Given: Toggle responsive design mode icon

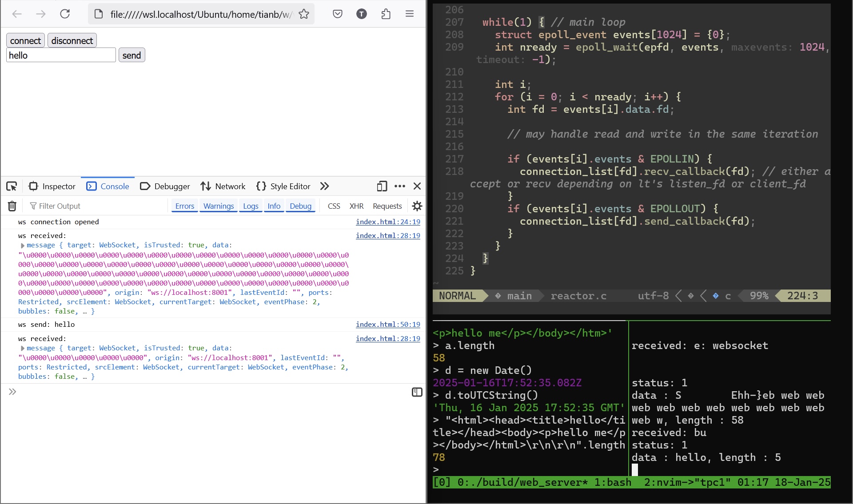Looking at the screenshot, I should pyautogui.click(x=382, y=187).
